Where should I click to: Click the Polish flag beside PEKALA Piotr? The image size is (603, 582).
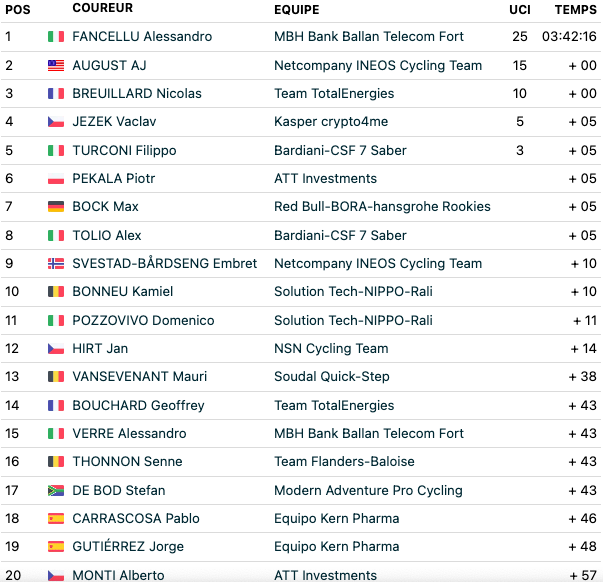pyautogui.click(x=56, y=178)
